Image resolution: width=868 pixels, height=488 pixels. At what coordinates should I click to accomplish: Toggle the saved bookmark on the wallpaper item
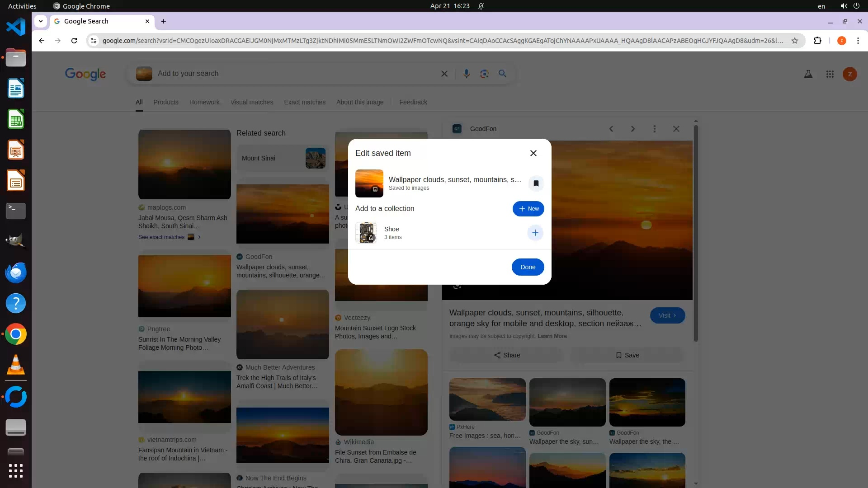(x=536, y=183)
